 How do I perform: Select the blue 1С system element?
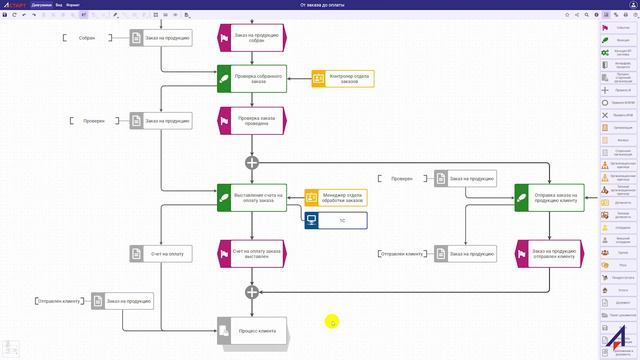click(x=336, y=220)
